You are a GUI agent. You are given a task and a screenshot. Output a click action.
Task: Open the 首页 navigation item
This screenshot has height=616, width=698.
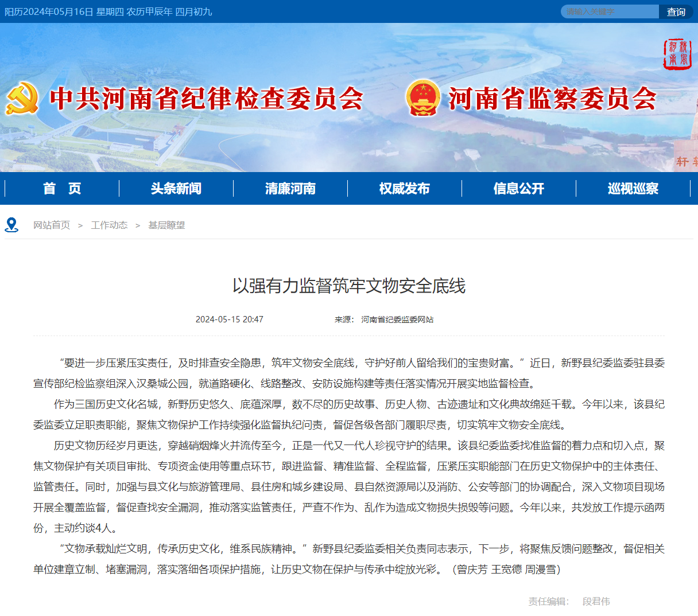pyautogui.click(x=62, y=189)
